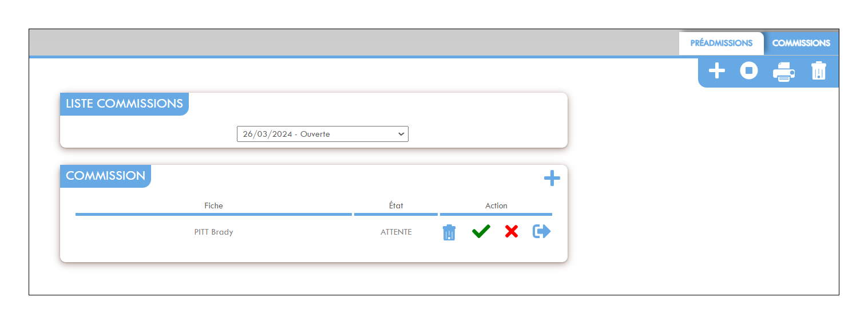This screenshot has height=324, width=868.
Task: Click the ATTENTE status cell
Action: coord(396,232)
